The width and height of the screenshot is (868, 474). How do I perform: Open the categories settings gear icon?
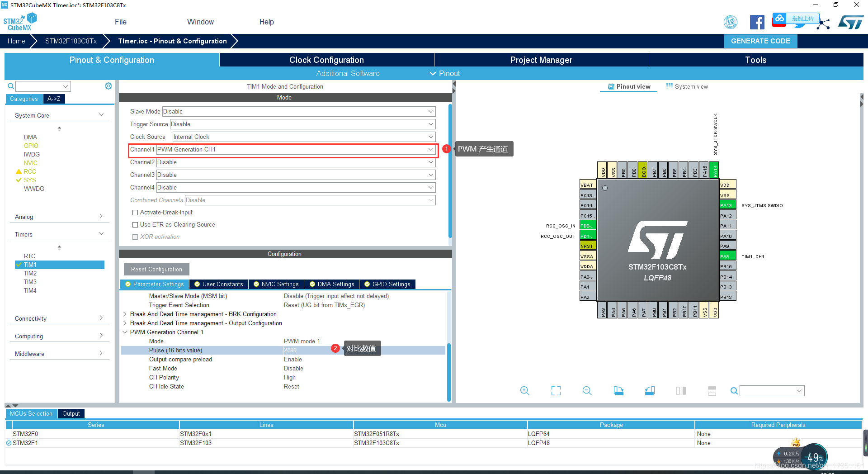click(108, 86)
